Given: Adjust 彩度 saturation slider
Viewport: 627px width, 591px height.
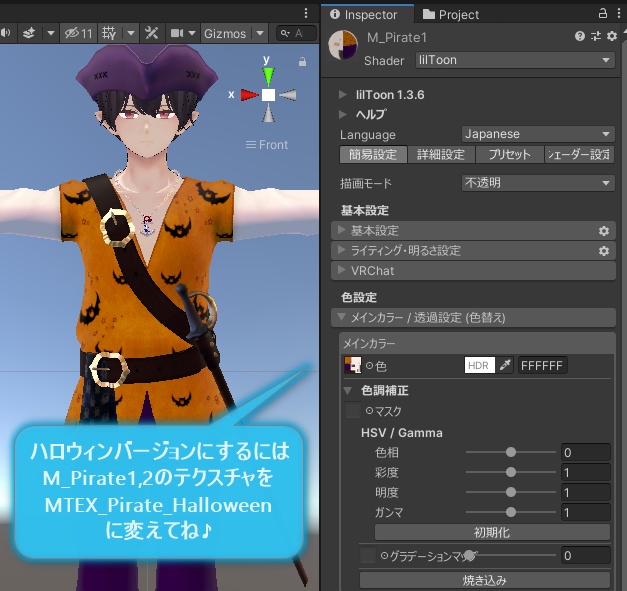Looking at the screenshot, I should coord(511,472).
